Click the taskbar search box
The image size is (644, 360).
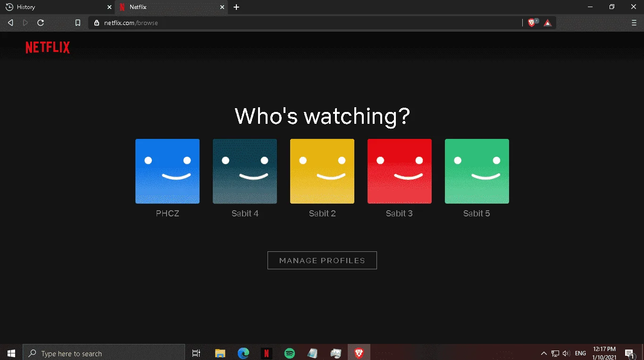pyautogui.click(x=104, y=353)
